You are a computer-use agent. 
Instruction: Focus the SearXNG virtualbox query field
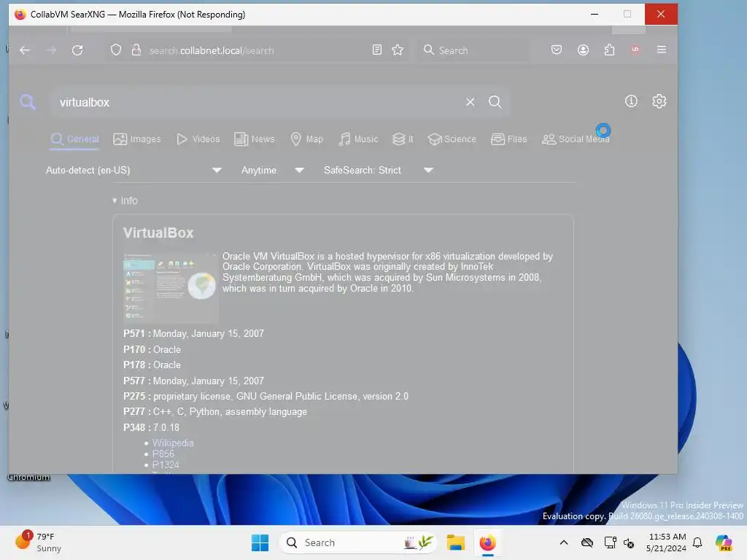pos(258,102)
